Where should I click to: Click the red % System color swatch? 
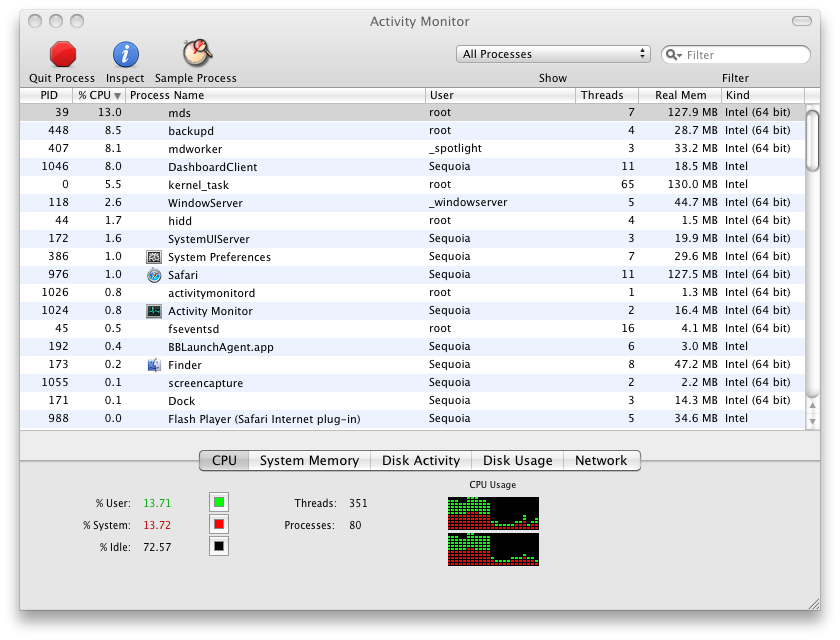(219, 524)
